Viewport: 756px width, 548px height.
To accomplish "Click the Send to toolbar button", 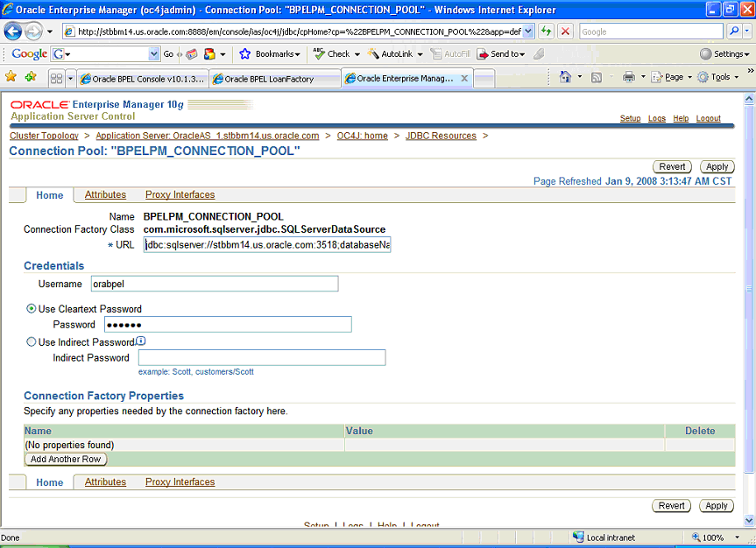I will click(501, 54).
